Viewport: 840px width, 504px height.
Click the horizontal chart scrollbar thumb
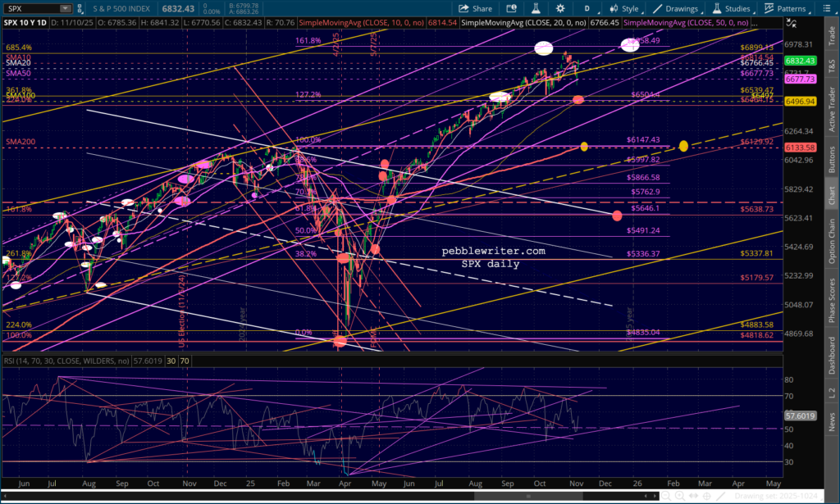(x=528, y=496)
